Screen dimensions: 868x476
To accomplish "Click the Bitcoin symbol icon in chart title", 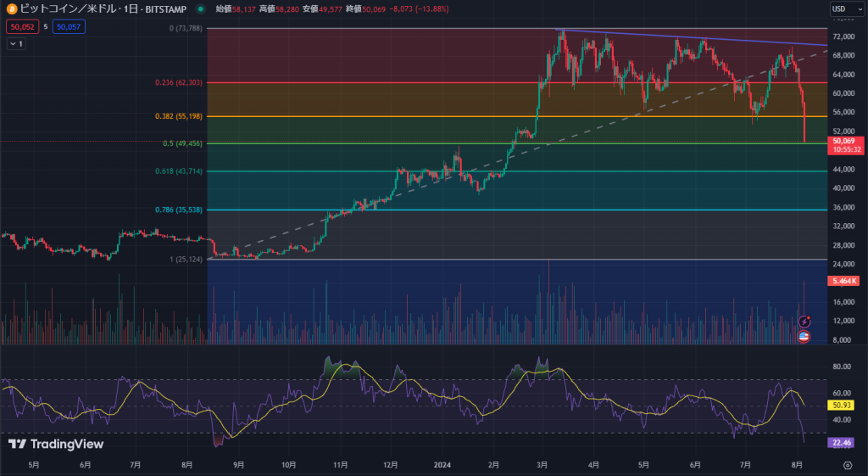I will point(11,9).
